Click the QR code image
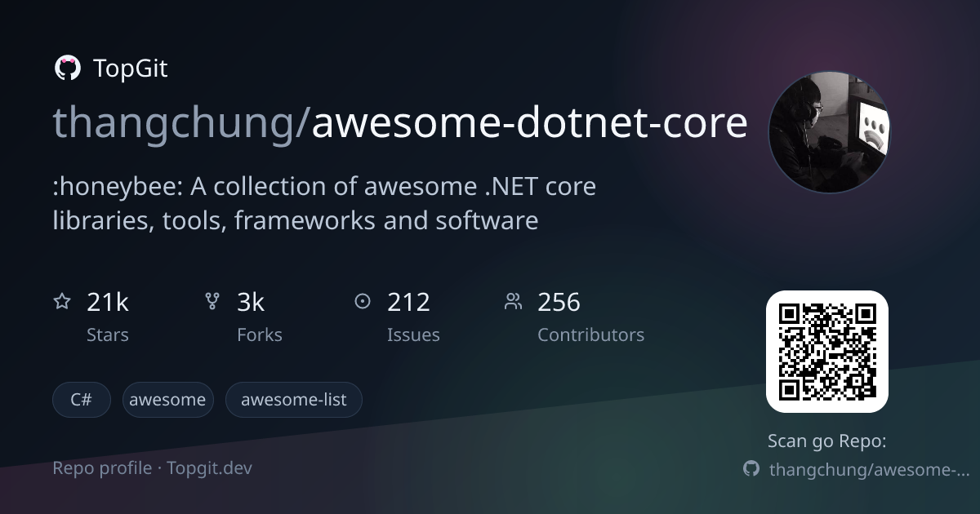This screenshot has height=514, width=980. tap(826, 352)
